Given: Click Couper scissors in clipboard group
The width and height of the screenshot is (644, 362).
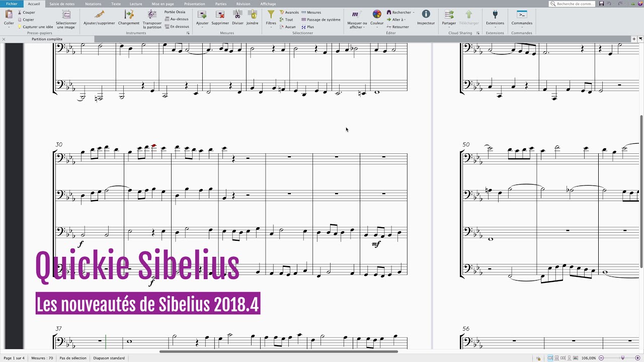Looking at the screenshot, I should pos(26,13).
